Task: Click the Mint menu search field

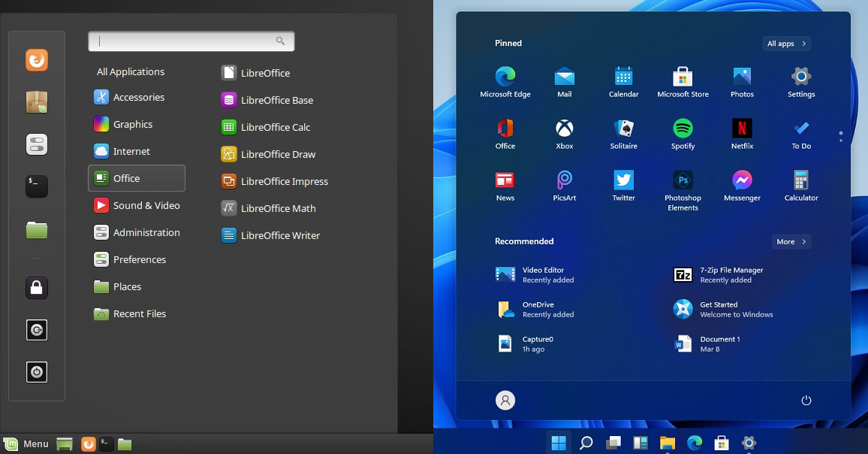Action: pos(191,41)
